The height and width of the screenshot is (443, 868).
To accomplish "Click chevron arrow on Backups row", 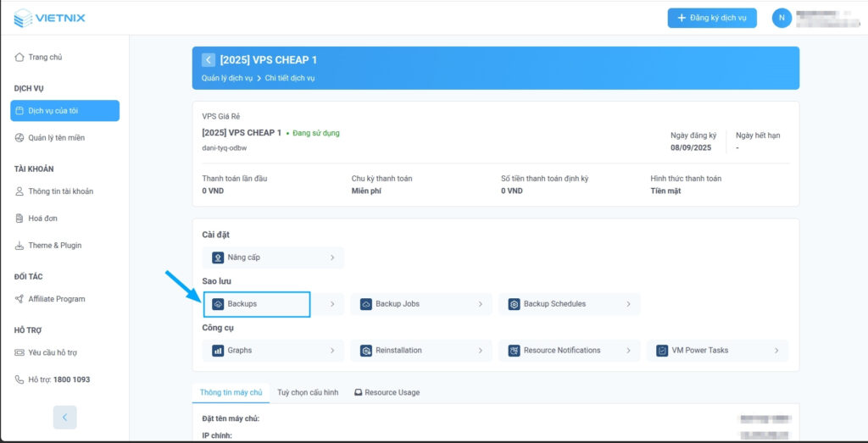I will coord(332,304).
